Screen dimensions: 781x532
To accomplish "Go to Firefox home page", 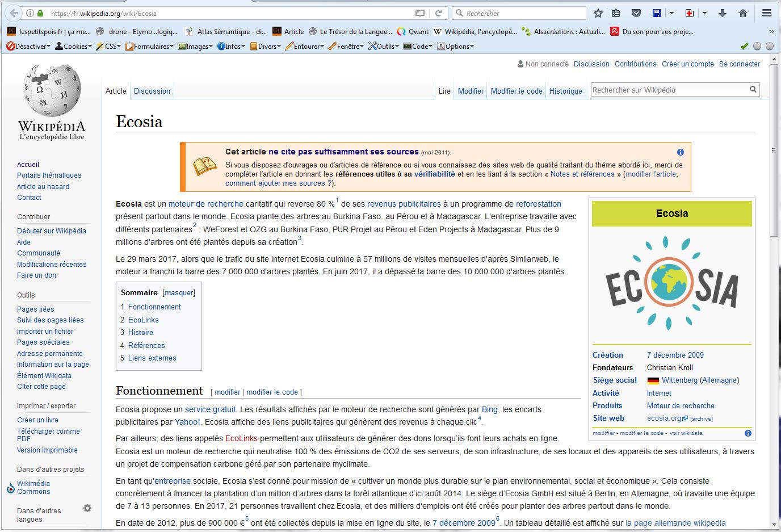I will tap(742, 13).
